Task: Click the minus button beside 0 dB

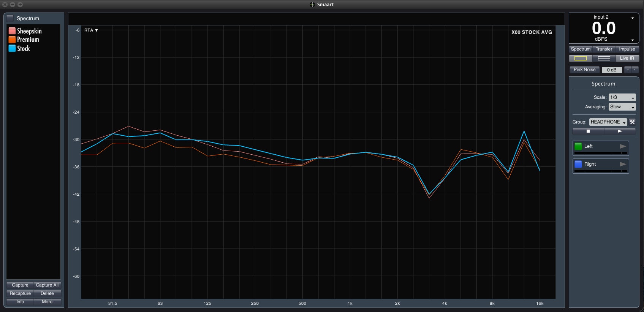Action: [635, 70]
